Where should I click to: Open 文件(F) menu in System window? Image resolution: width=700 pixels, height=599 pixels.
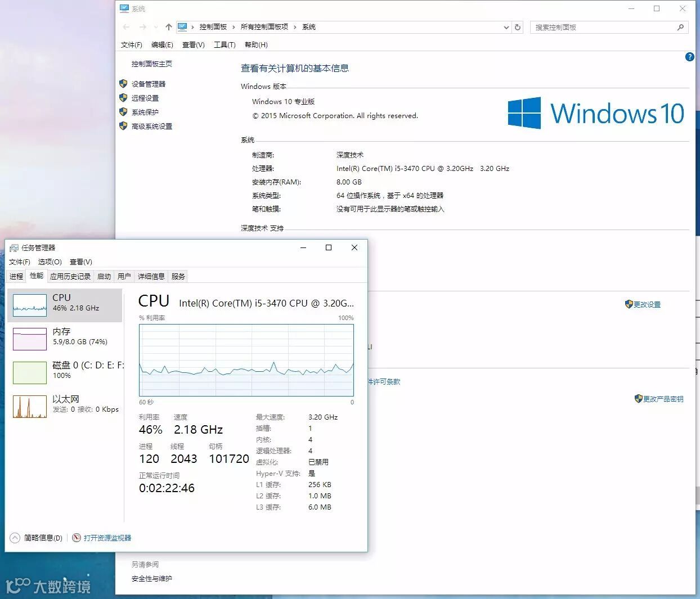(x=132, y=45)
